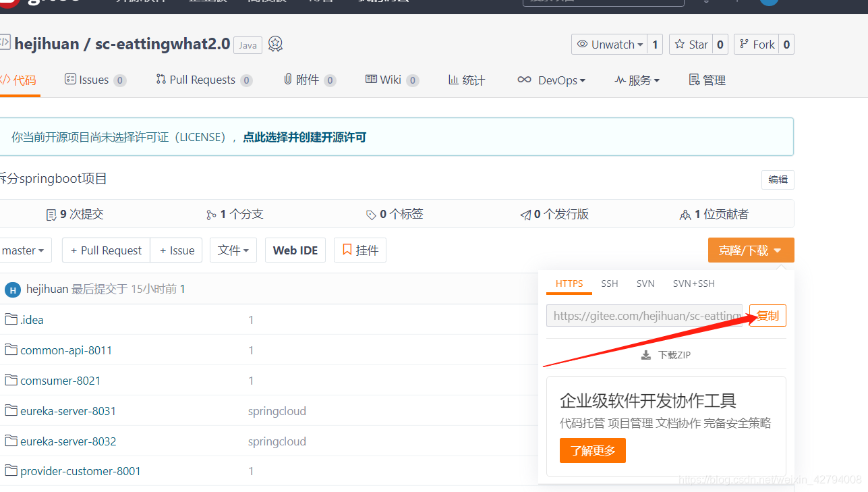Viewport: 868px width, 492px height.
Task: Open the common-api-8011 folder
Action: 66,350
